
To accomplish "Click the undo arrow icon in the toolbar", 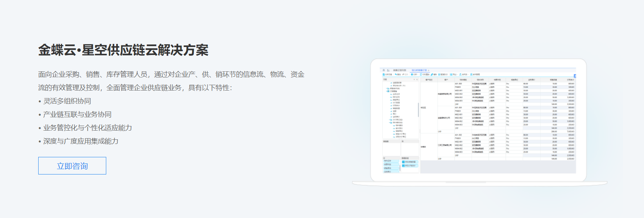I will [x=396, y=74].
